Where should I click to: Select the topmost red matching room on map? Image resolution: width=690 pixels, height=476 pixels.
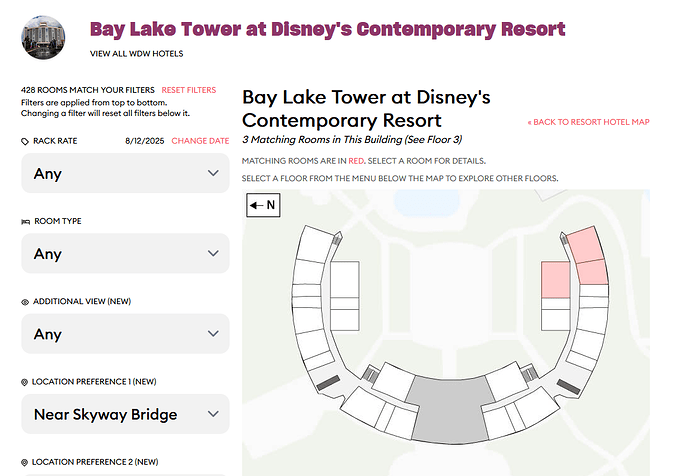[585, 244]
